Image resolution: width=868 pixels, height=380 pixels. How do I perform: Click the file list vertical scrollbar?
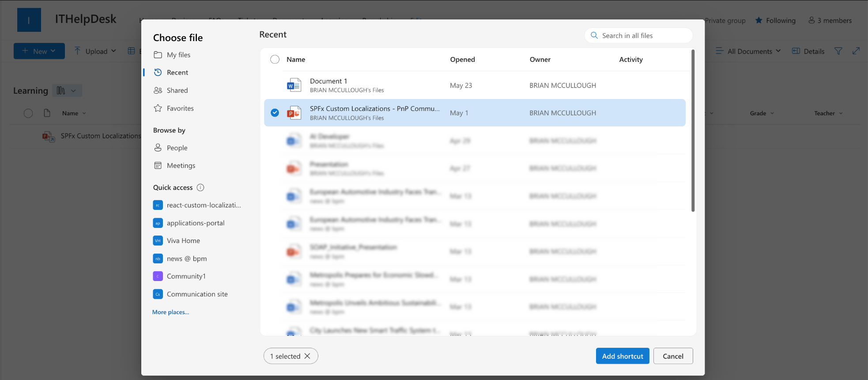[693, 131]
